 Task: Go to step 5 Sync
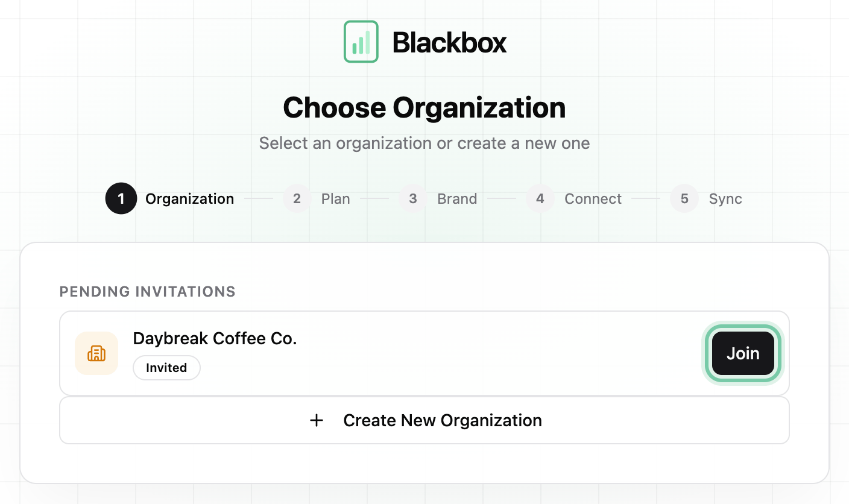[706, 199]
